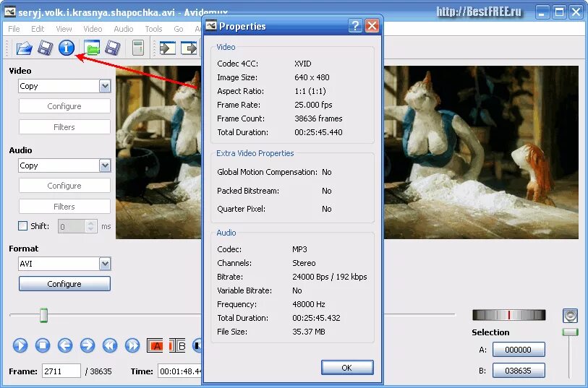The width and height of the screenshot is (588, 388).
Task: Stop playback with the square Stop button
Action: pos(43,345)
